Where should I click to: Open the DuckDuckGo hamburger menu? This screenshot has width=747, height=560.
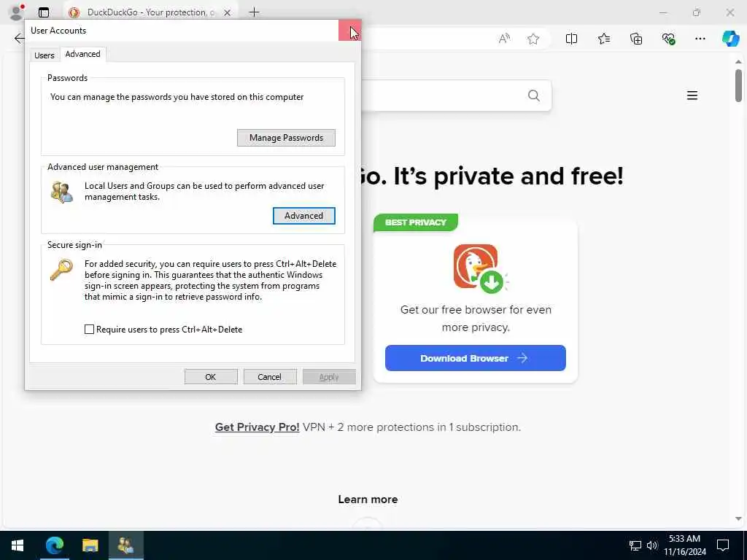[692, 96]
